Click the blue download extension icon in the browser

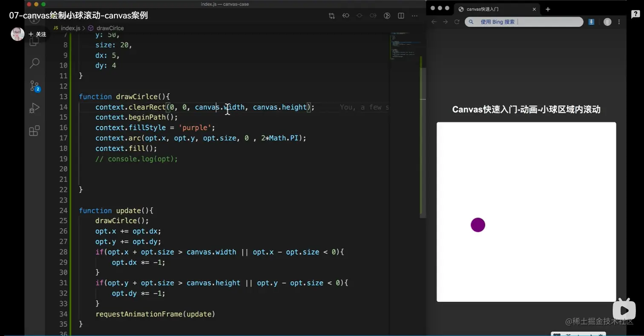tap(591, 22)
